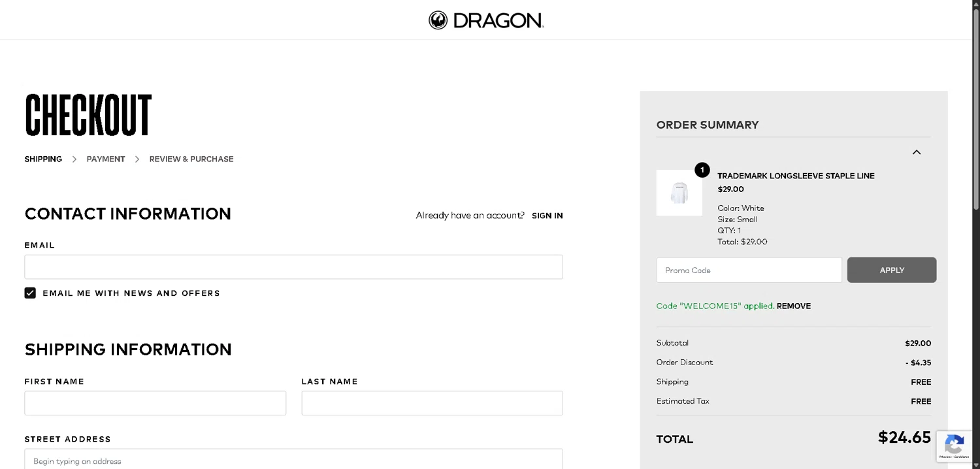Click the Code "WELCOME15" applied message
The image size is (980, 469).
coord(715,306)
